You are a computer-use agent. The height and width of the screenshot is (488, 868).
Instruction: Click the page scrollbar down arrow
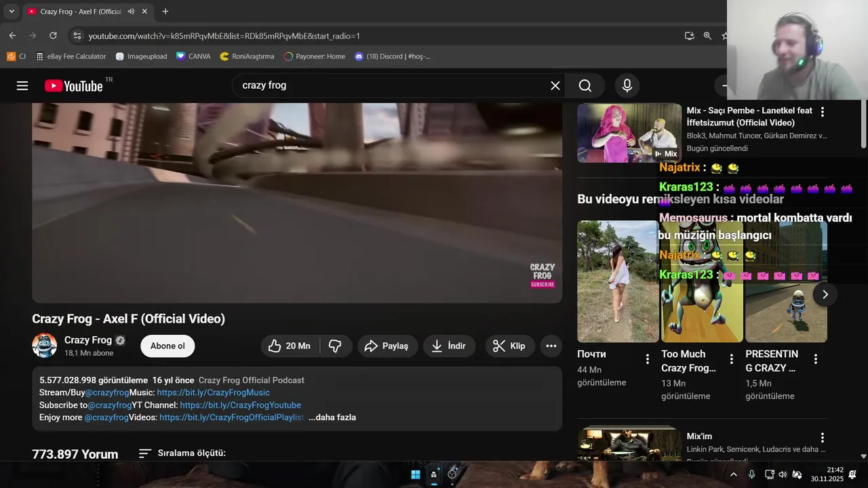863,456
